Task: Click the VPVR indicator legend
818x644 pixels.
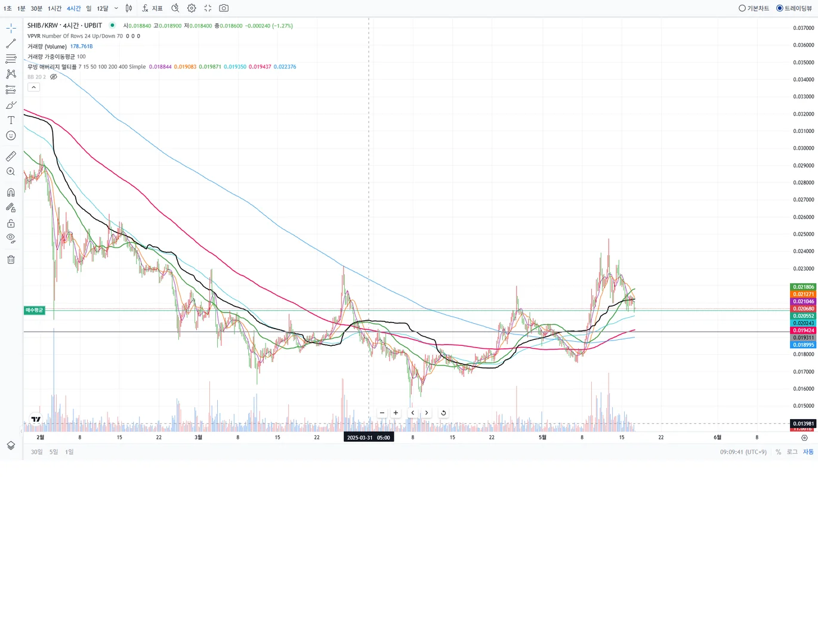Action: point(75,36)
